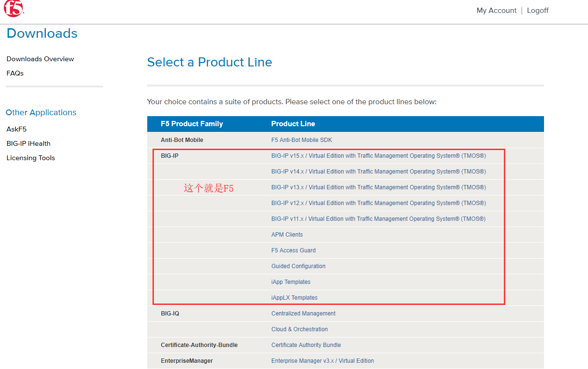Click the Downloads page heading
The width and height of the screenshot is (588, 369).
click(x=42, y=33)
